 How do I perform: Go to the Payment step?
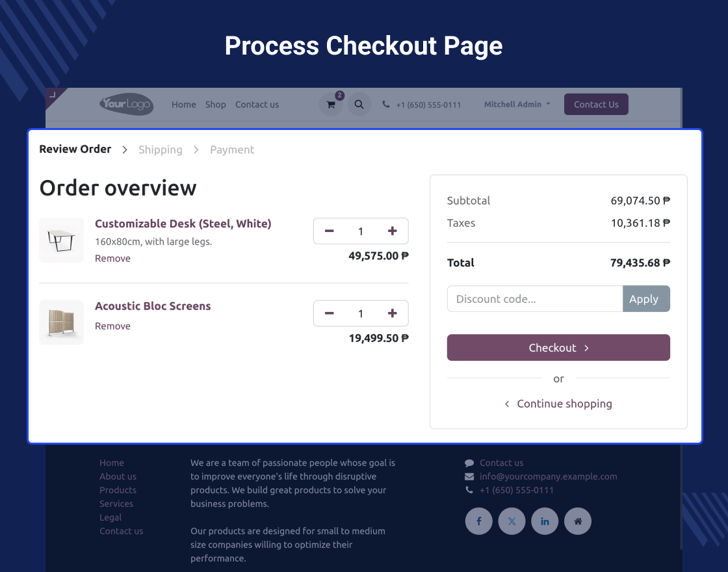pyautogui.click(x=231, y=149)
